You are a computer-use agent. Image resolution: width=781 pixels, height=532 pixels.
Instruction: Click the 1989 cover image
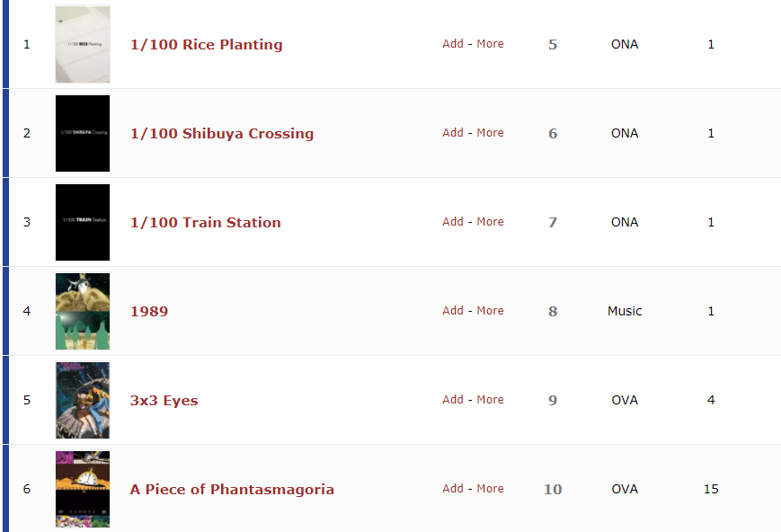click(x=83, y=311)
